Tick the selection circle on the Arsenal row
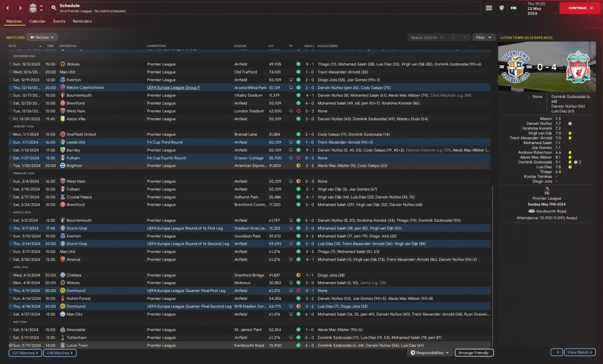603x364 pixels. click(x=10, y=259)
